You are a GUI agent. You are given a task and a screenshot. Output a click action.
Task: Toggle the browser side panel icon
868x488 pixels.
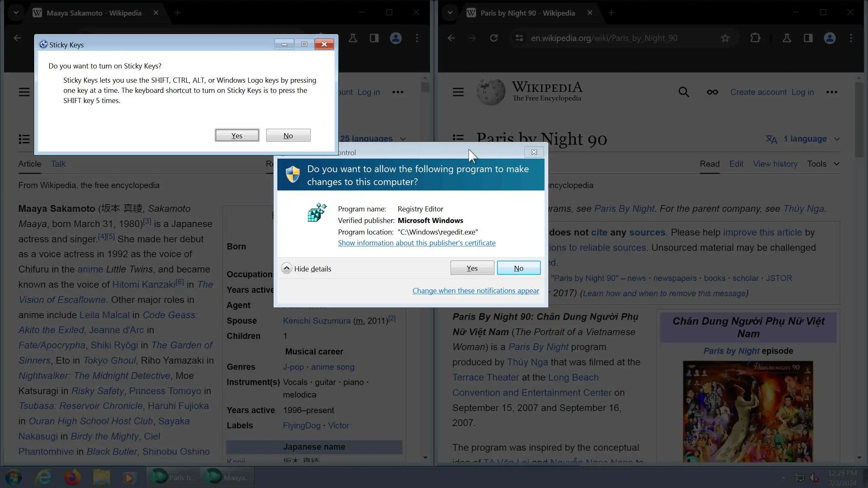coord(808,38)
